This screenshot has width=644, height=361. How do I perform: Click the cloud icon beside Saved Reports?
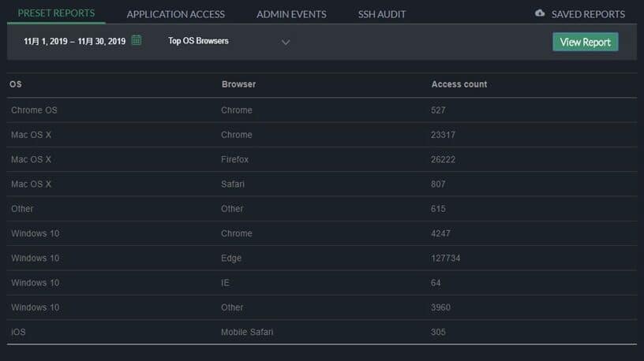coord(540,13)
